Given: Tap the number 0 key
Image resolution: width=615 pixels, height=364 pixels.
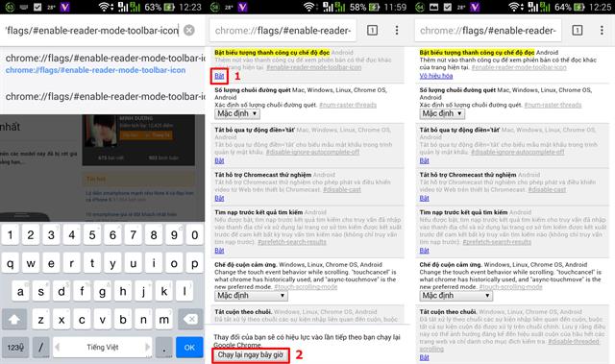Looking at the screenshot, I should click(194, 235).
